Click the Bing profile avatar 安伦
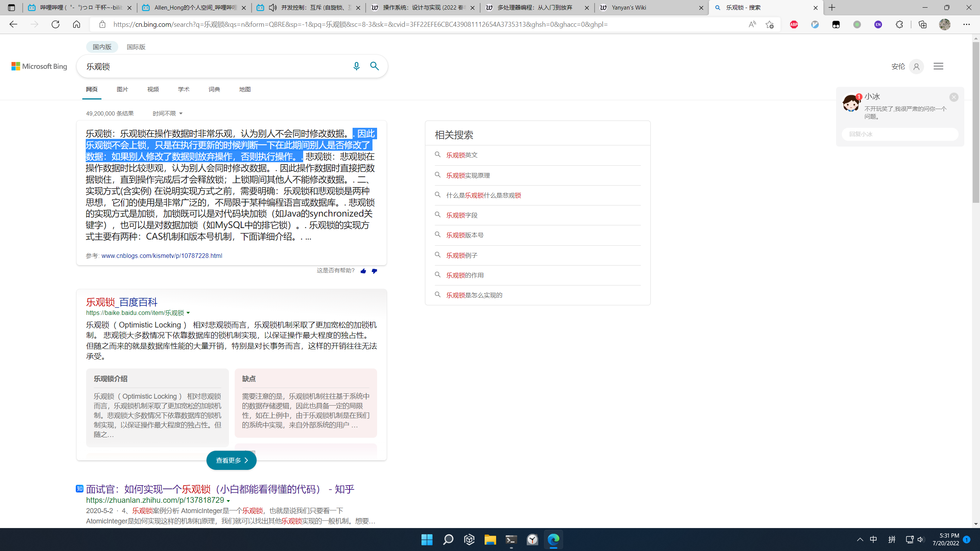Image resolution: width=980 pixels, height=551 pixels. pos(916,66)
